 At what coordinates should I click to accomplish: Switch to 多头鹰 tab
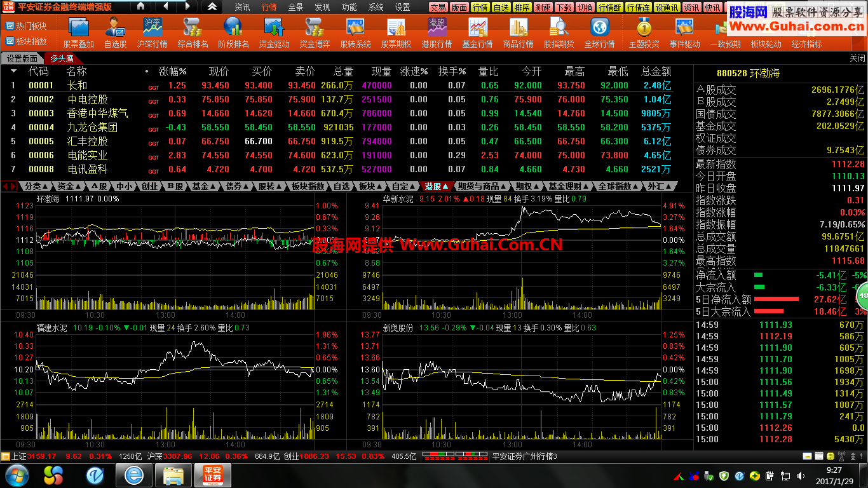(62, 58)
